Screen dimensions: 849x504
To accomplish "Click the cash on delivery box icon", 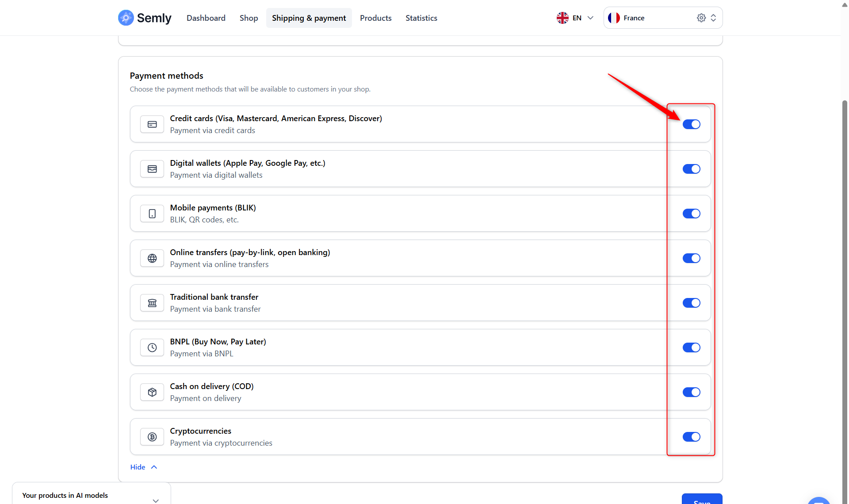I will [x=152, y=392].
